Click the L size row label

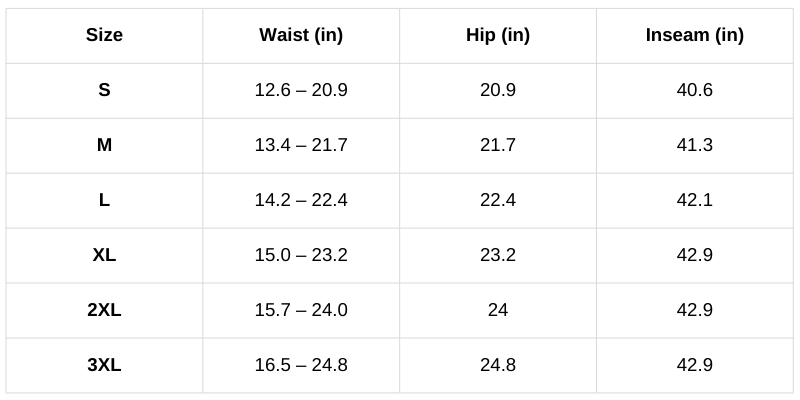104,200
